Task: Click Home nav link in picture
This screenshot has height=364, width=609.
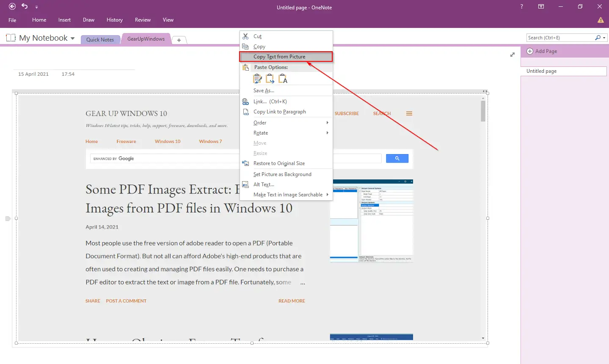Action: (x=91, y=141)
